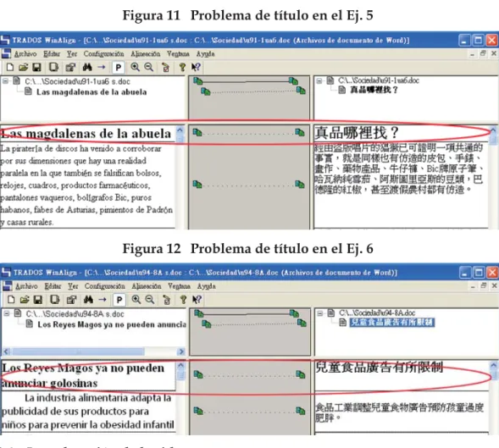Click the pages copy icon in u91-1ua6 window
The image size is (499, 448).
pos(53,67)
